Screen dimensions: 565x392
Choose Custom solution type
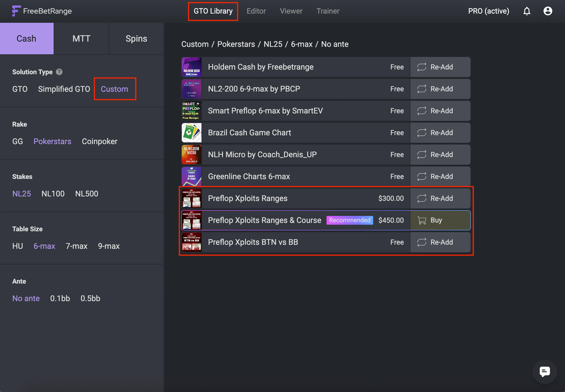click(115, 89)
